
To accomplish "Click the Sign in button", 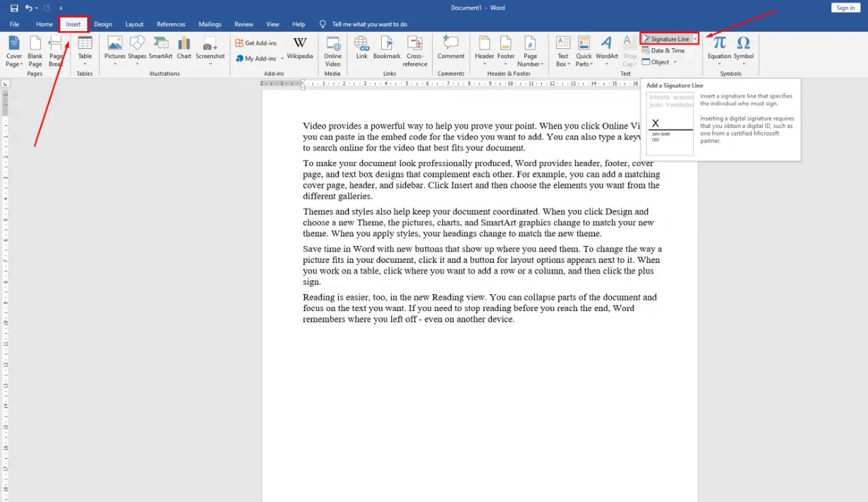I will [x=845, y=8].
